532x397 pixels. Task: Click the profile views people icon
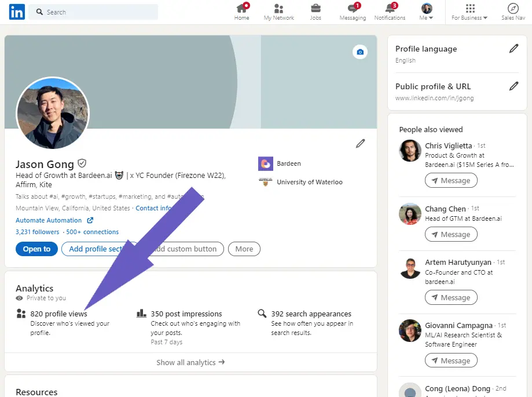pos(21,314)
